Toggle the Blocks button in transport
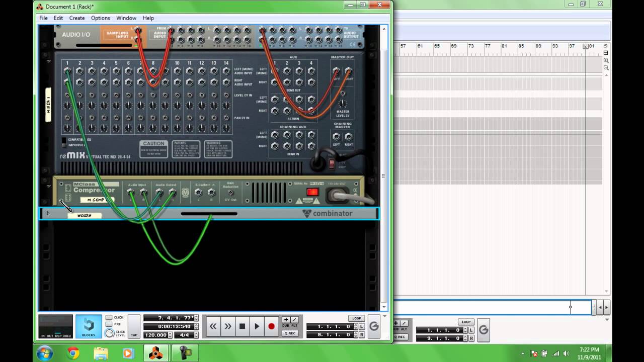Screen dimensions: 644x362 click(x=88, y=326)
